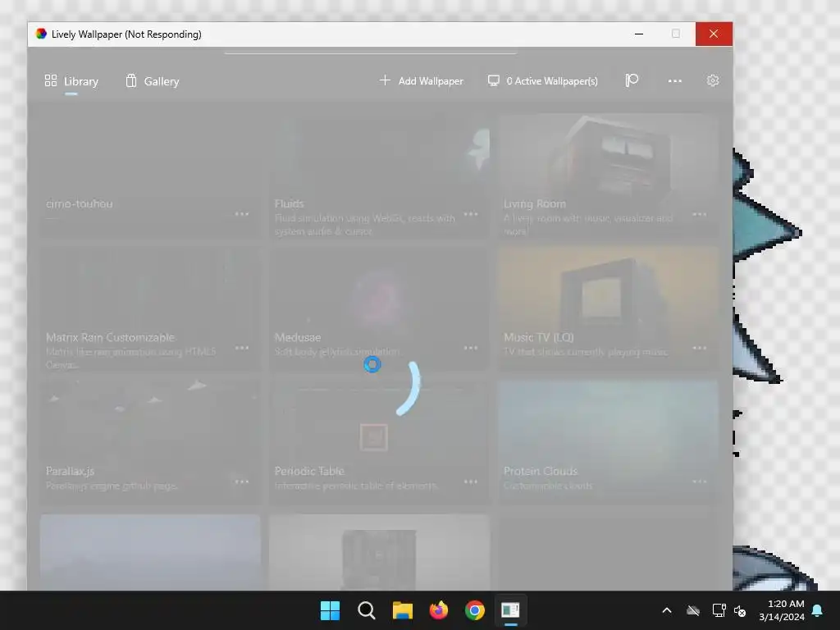Viewport: 840px width, 630px height.
Task: Open options menu for cirno-touhou wallpaper
Action: 242,214
